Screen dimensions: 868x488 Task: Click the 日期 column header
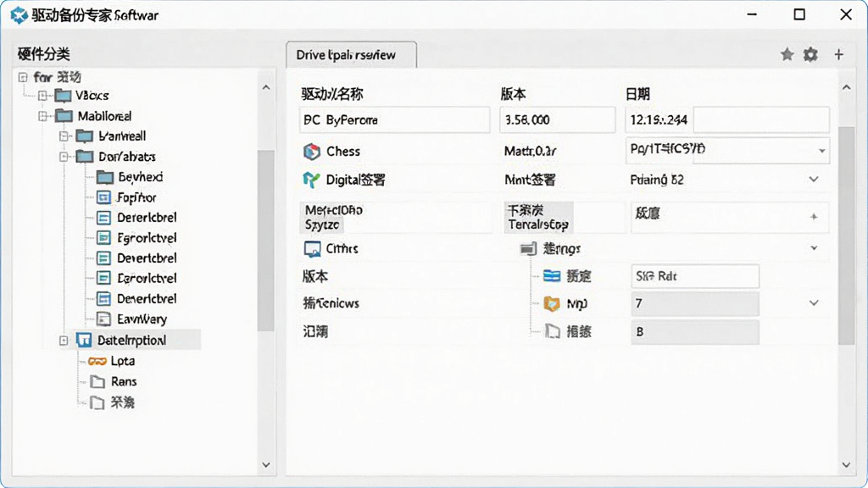click(637, 94)
